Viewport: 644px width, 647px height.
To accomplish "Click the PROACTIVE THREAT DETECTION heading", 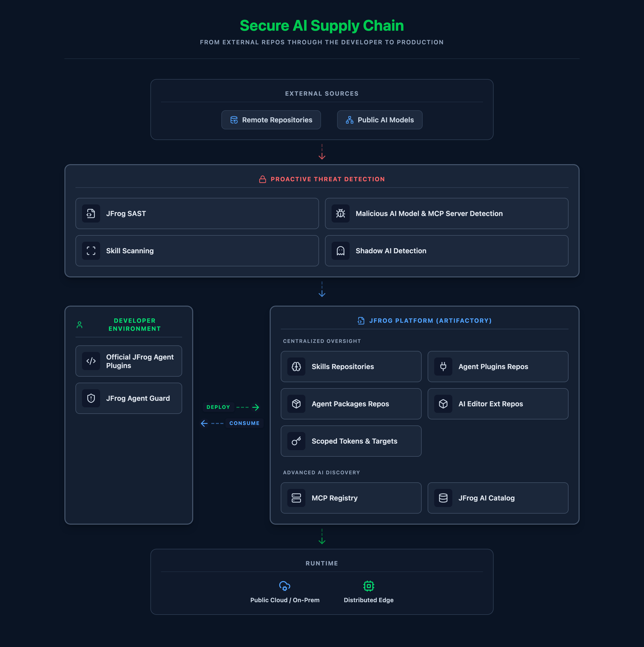I will tap(328, 179).
